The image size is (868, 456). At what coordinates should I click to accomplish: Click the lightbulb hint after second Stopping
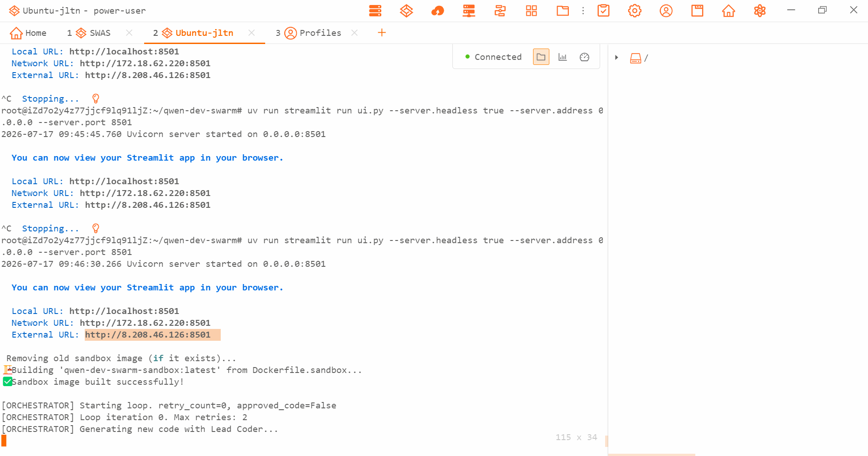96,228
